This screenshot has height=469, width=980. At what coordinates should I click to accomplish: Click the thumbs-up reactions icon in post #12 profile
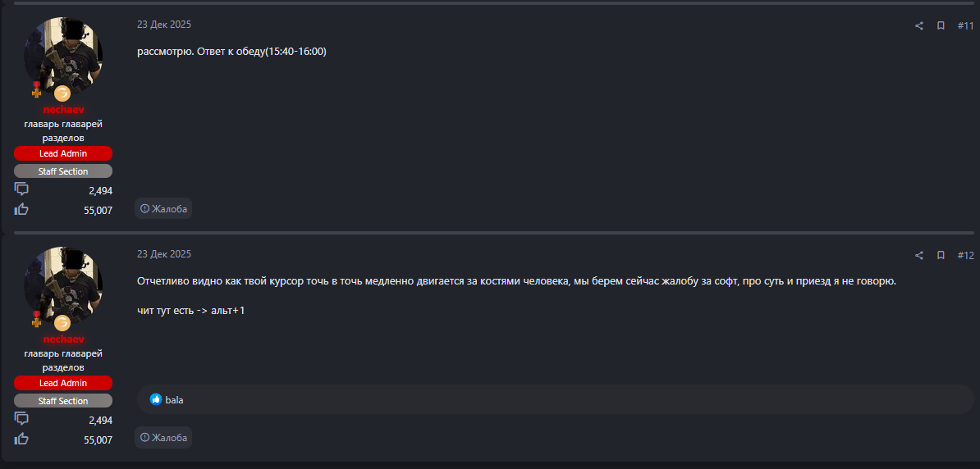pos(21,439)
